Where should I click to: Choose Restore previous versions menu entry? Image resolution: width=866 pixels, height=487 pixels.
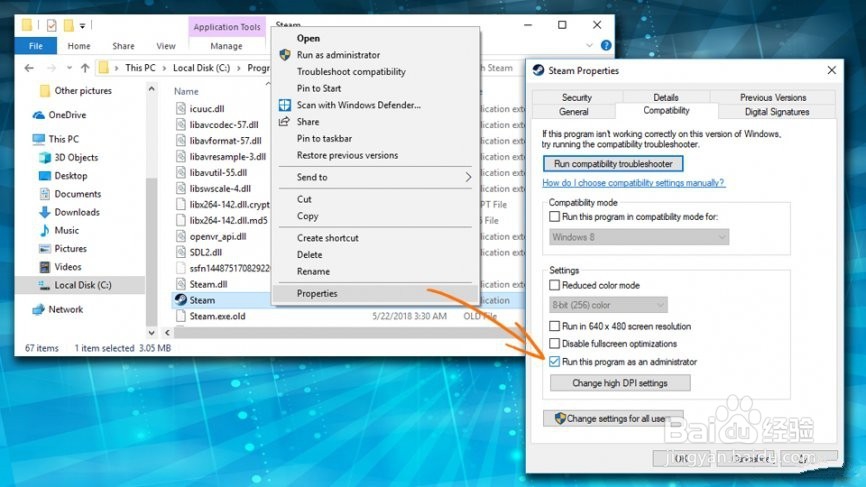coord(347,155)
